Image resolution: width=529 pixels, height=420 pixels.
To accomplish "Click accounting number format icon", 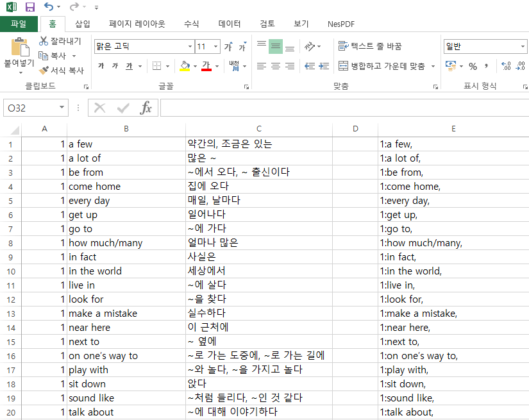I will [450, 66].
